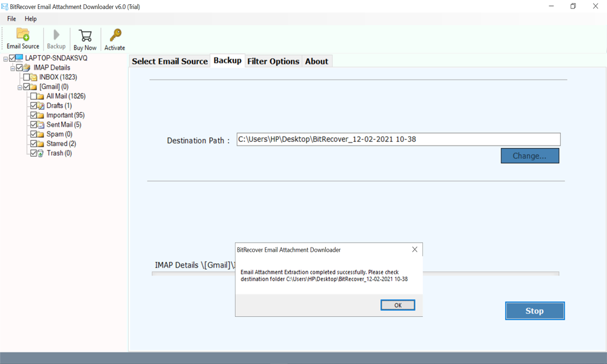
Task: Select the Drafts (1) label
Action: pos(59,106)
